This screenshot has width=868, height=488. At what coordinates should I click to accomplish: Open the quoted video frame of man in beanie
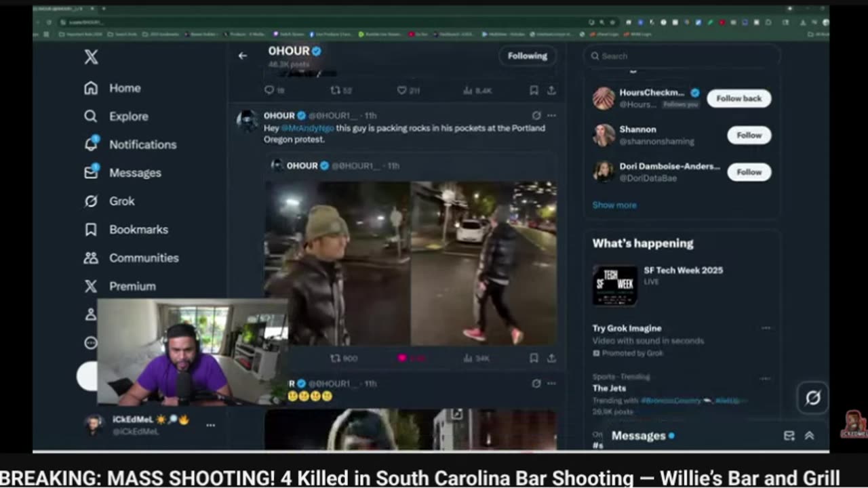click(x=337, y=263)
